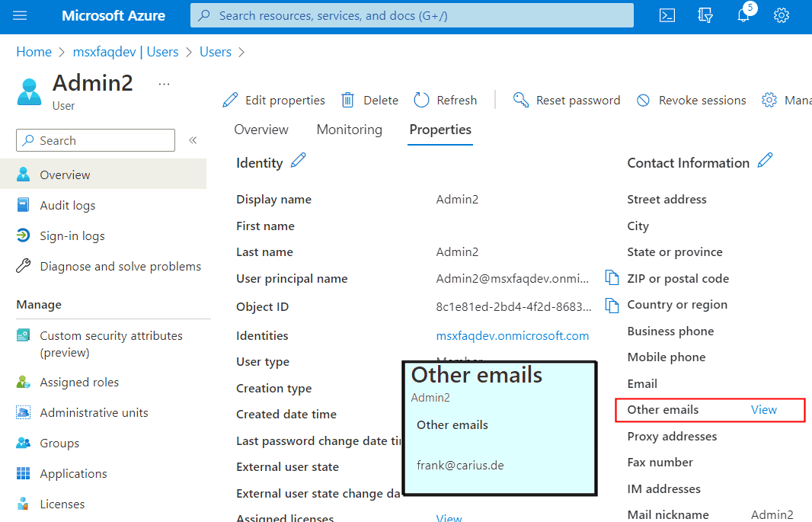Click the Administrative units icon
812x522 pixels.
click(x=23, y=413)
